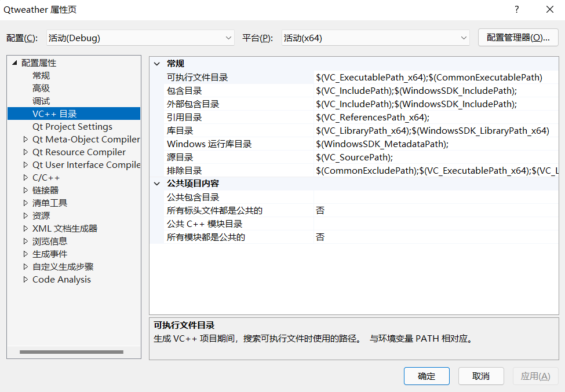Screen dimensions: 565x392
Task: Edit the $(VC_LibraryPath_x64) library value
Action: point(436,131)
